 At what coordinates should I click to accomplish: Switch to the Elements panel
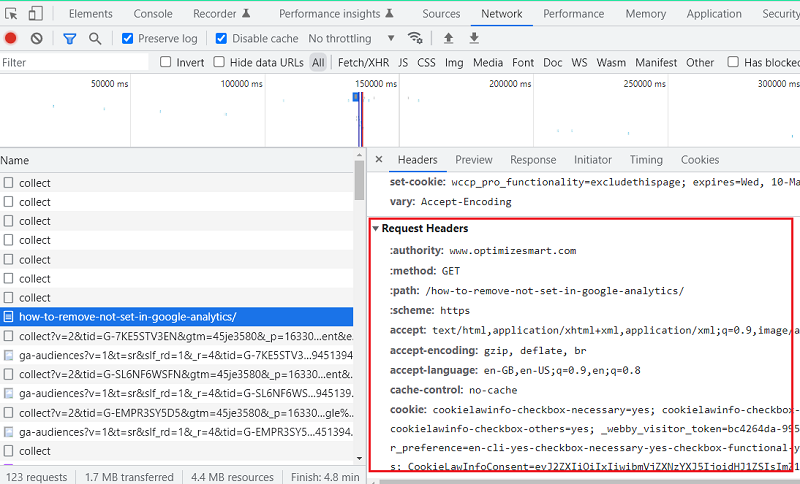(90, 14)
